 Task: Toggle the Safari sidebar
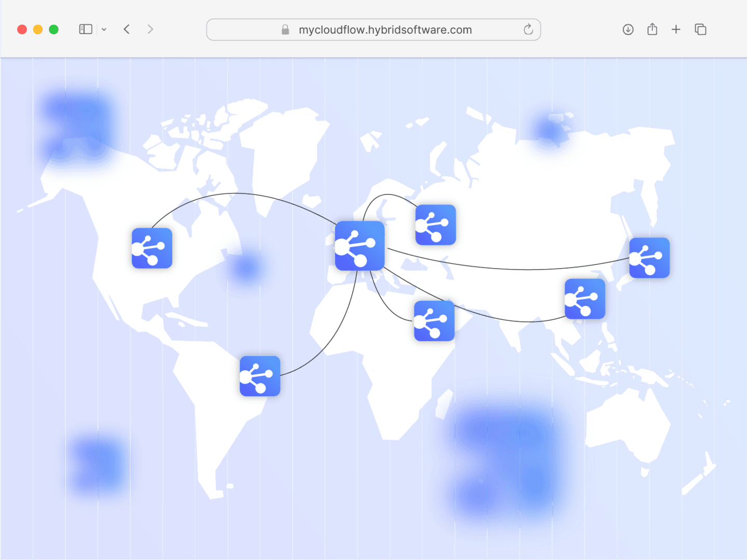(86, 30)
